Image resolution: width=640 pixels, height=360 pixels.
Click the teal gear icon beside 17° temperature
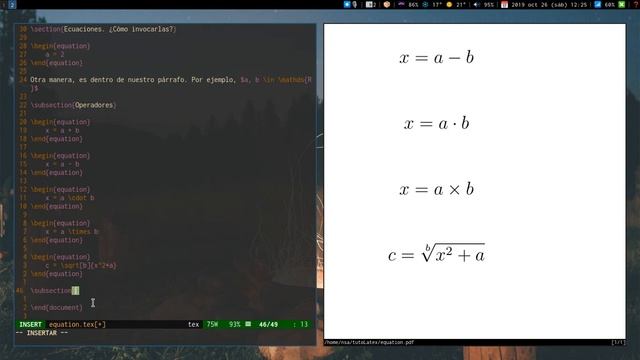(x=425, y=4)
